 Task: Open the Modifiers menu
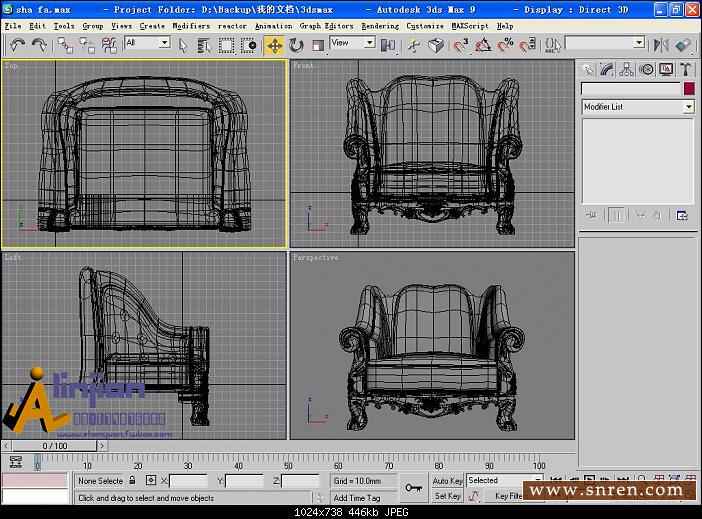[x=191, y=26]
